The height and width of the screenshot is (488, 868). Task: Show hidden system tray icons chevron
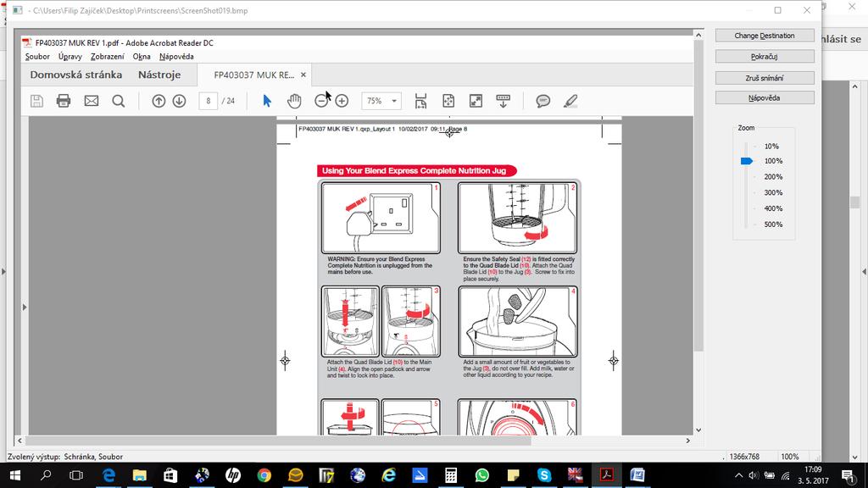[738, 475]
